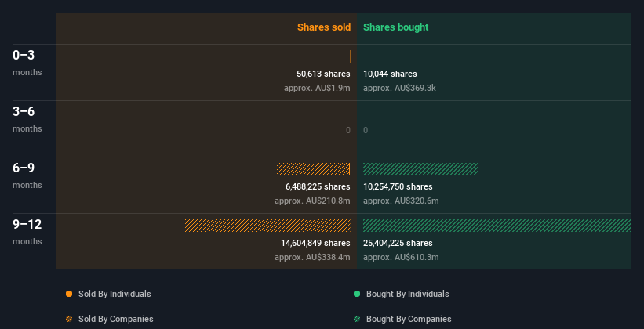This screenshot has width=644, height=329.
Task: Click the green hatched 9–12 months bought bar
Action: (497, 226)
